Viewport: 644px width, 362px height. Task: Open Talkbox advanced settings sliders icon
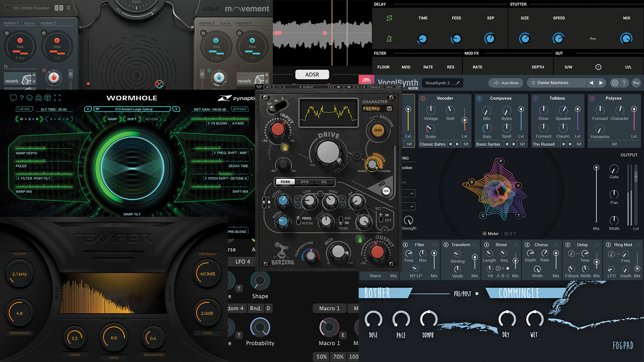579,144
